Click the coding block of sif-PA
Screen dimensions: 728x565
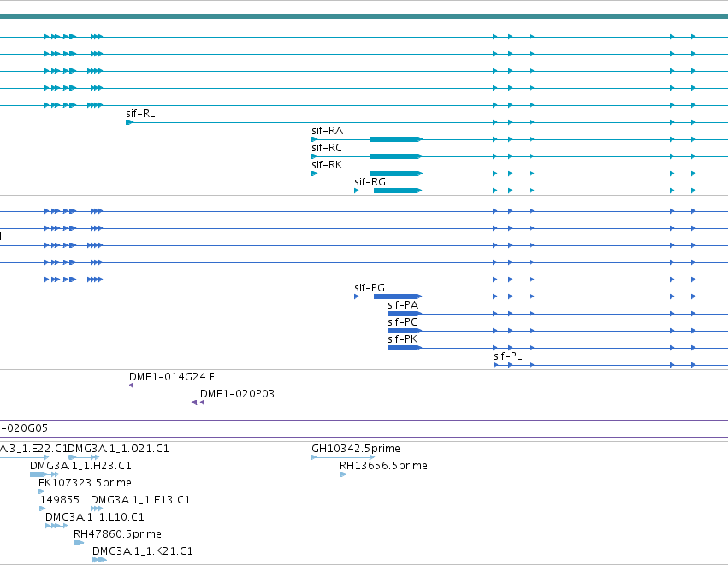click(404, 314)
